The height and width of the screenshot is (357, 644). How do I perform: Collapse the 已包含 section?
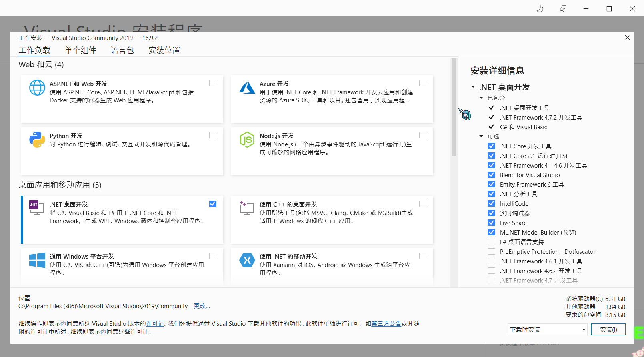coord(481,98)
